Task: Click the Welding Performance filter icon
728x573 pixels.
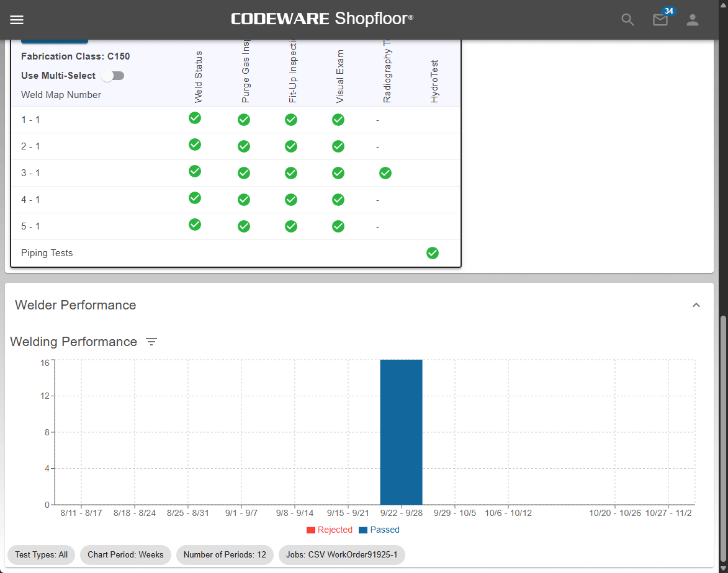Action: point(151,342)
